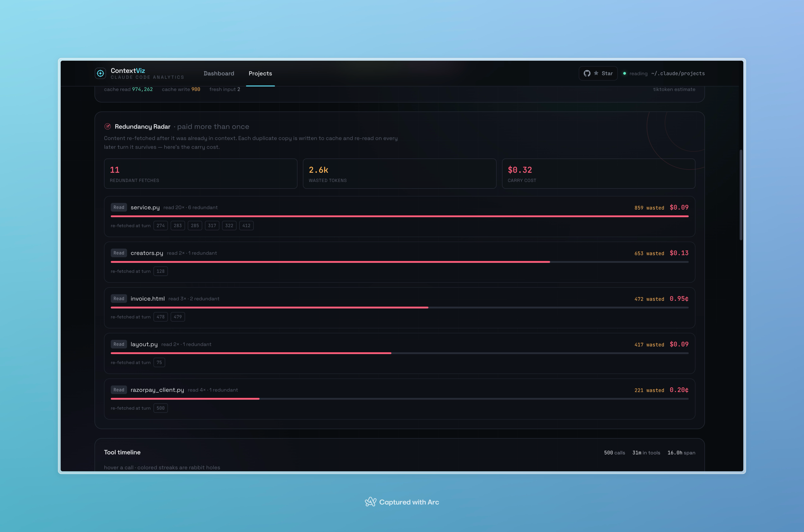804x532 pixels.
Task: Click the ContextViz logo icon
Action: click(100, 73)
